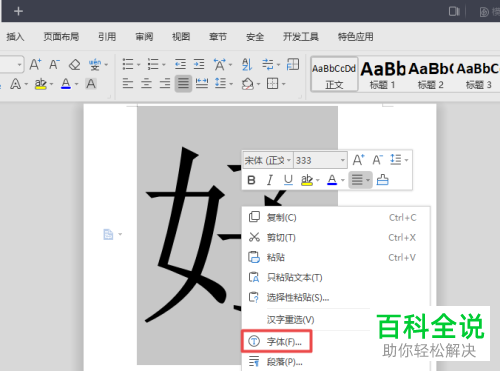500x371 pixels.
Task: Open line spacing in mini toolbar
Action: [x=396, y=160]
